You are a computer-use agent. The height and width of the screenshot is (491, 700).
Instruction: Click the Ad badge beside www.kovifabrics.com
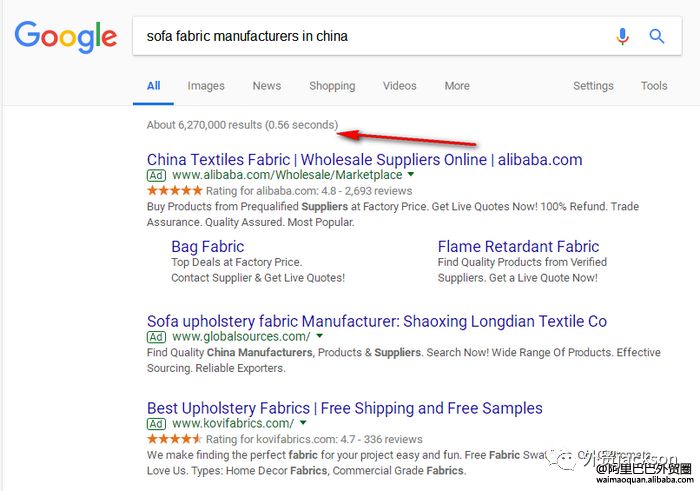coord(156,424)
